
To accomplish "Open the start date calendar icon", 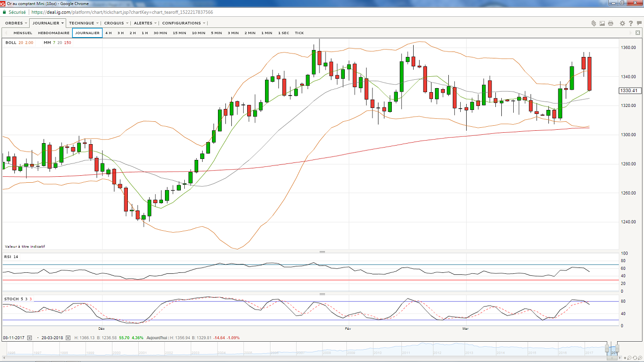I will pyautogui.click(x=29, y=338).
